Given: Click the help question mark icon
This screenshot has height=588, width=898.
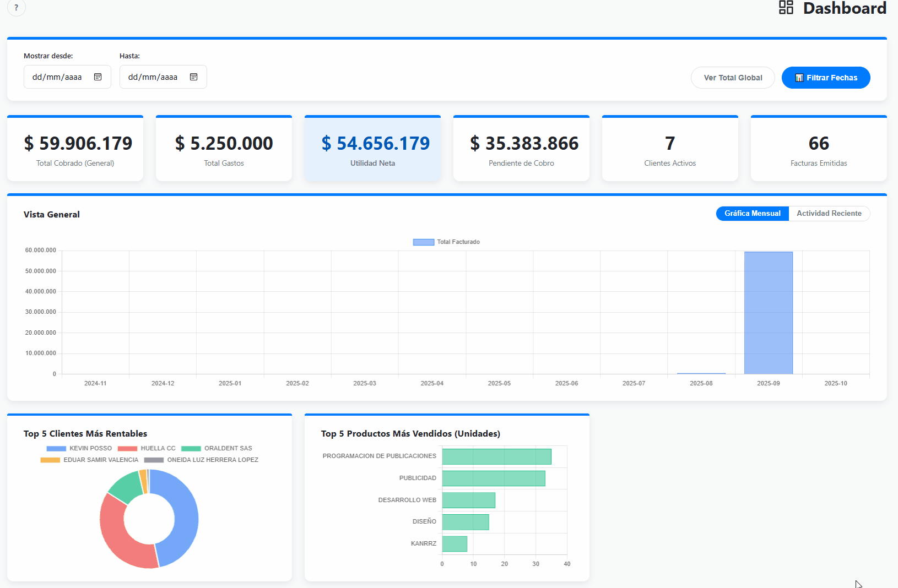Looking at the screenshot, I should (x=16, y=8).
